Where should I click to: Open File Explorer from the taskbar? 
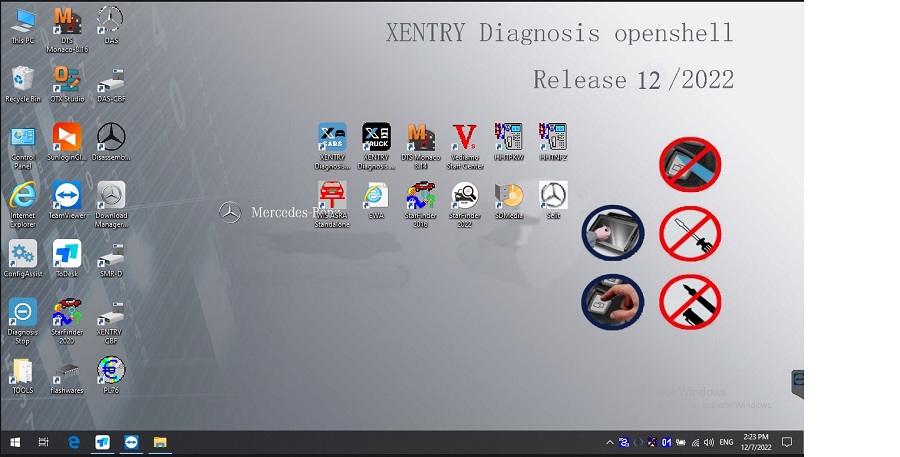[x=160, y=442]
